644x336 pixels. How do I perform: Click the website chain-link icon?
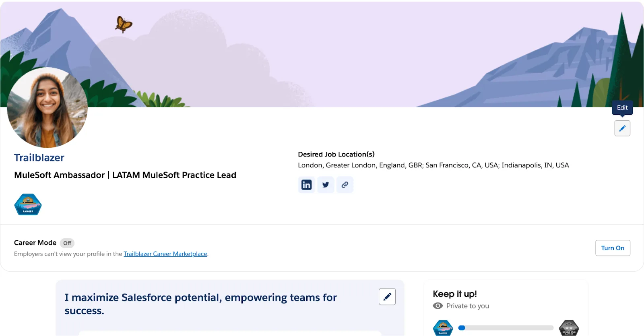345,185
